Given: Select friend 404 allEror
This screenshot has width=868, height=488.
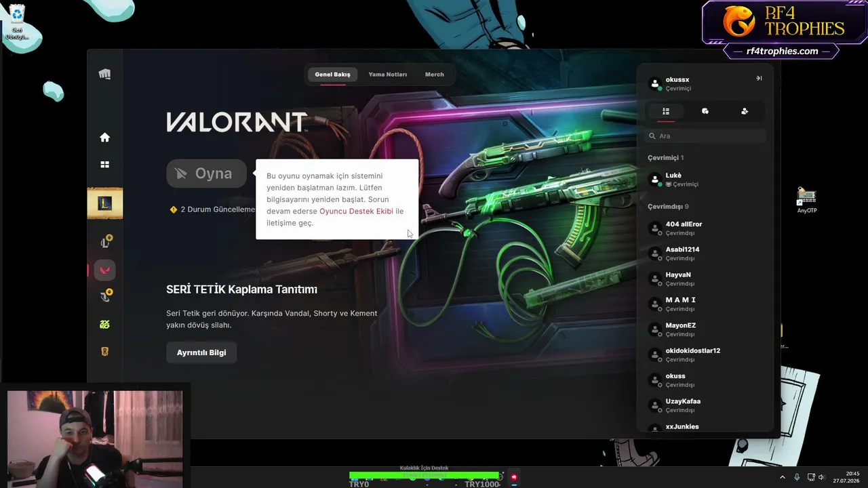Looking at the screenshot, I should [x=705, y=228].
